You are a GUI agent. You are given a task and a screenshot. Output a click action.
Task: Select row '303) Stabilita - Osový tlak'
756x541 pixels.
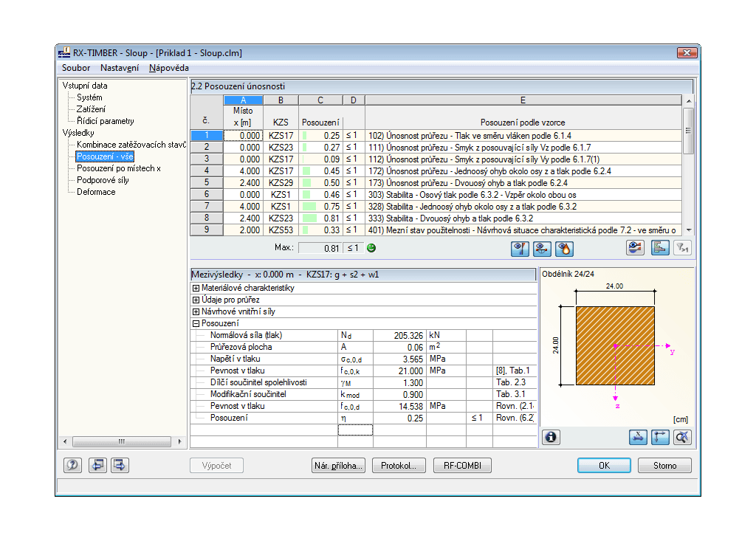(x=523, y=195)
